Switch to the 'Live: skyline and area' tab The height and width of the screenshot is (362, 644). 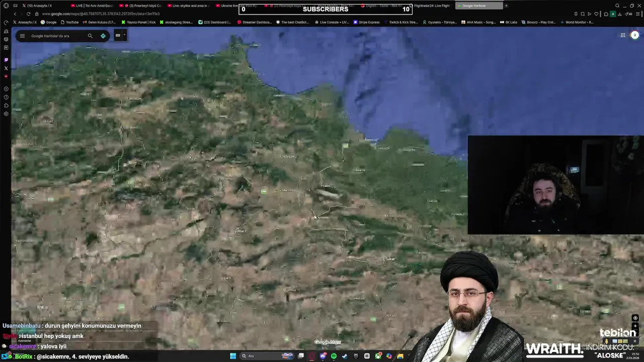tap(188, 6)
